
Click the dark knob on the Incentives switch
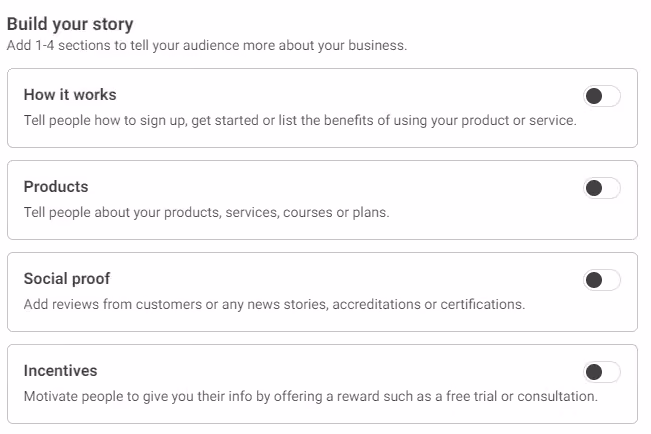coord(594,372)
